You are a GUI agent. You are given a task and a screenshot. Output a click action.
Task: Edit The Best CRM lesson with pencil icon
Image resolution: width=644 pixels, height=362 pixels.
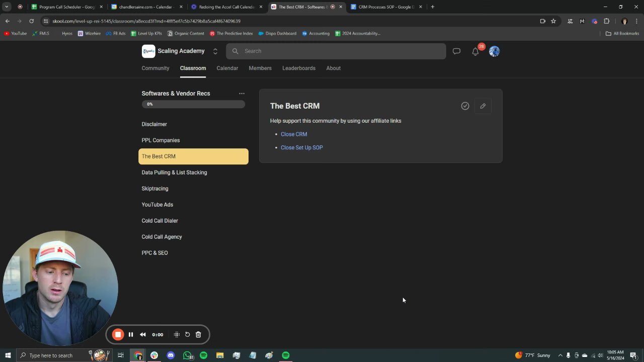[482, 106]
